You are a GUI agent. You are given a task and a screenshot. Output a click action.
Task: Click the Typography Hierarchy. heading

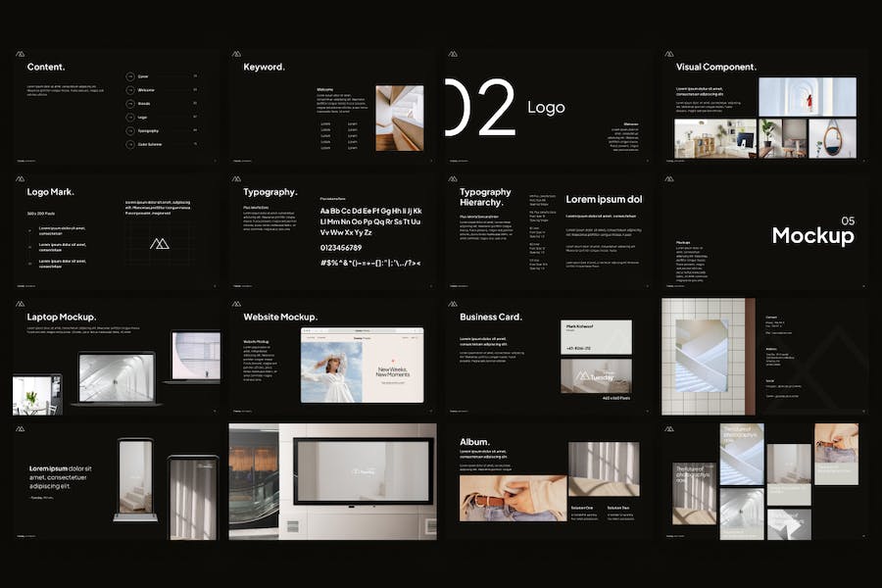485,197
